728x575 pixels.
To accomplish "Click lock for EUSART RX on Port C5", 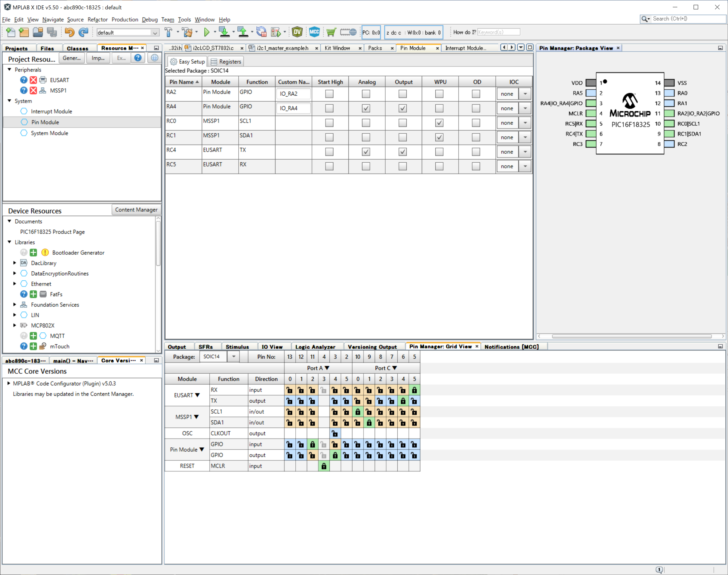I will coord(415,390).
